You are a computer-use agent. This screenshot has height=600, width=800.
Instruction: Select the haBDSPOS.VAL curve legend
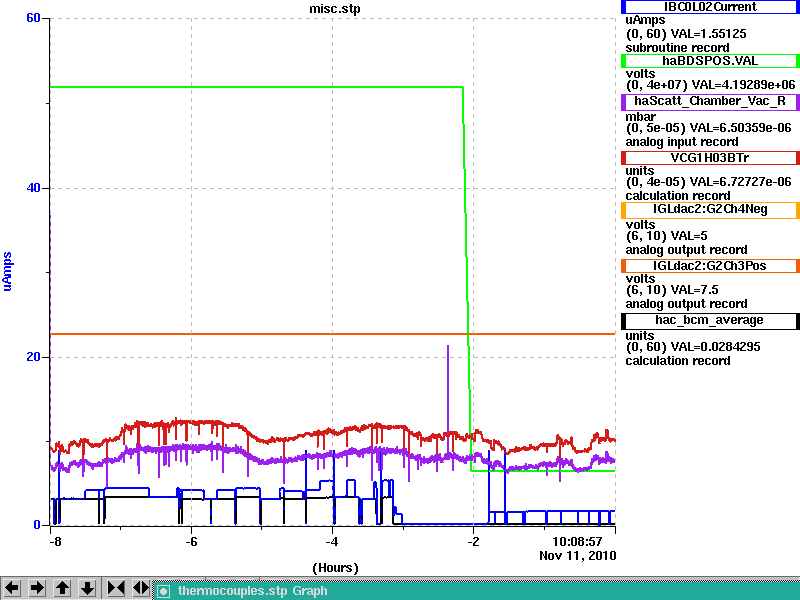710,61
